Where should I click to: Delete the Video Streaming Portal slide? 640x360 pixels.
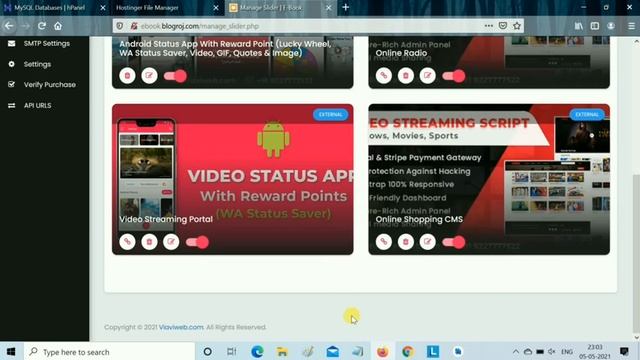tap(149, 242)
